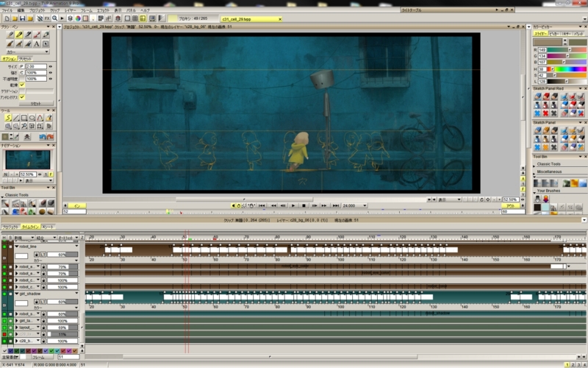
Task: Click the red pencil in Sketch Panel Red
Action: coord(546,96)
